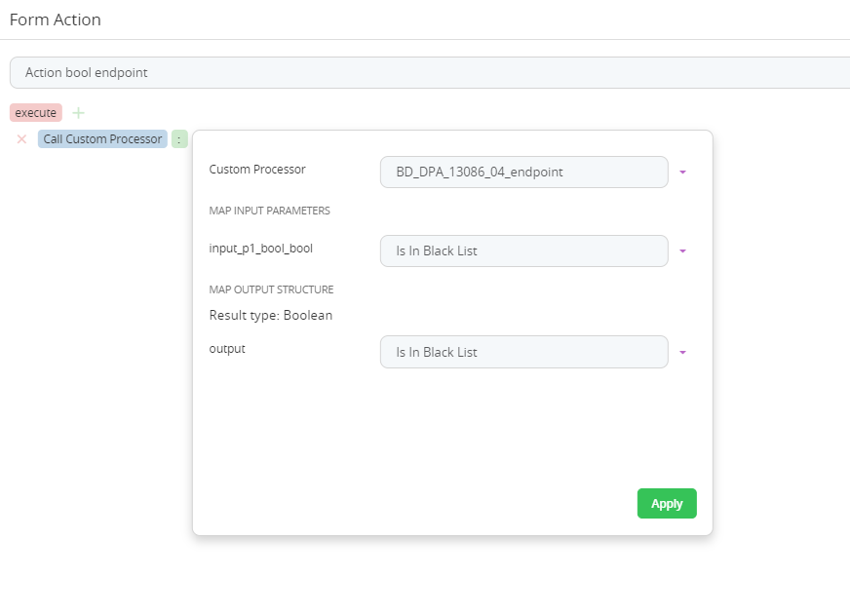Click the output field label
This screenshot has height=616, width=850.
(x=227, y=349)
